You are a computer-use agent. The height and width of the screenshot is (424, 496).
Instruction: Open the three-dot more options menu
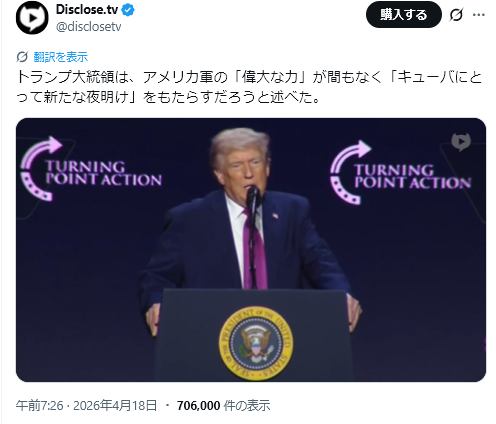[479, 15]
